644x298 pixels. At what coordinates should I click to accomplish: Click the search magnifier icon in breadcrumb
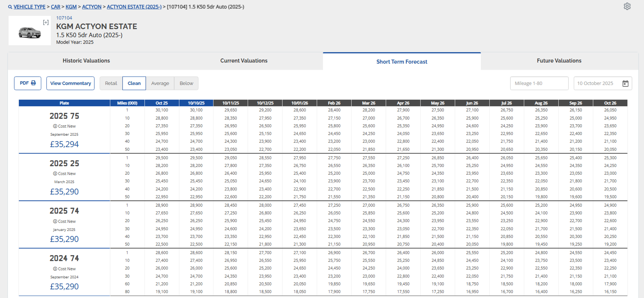click(10, 7)
